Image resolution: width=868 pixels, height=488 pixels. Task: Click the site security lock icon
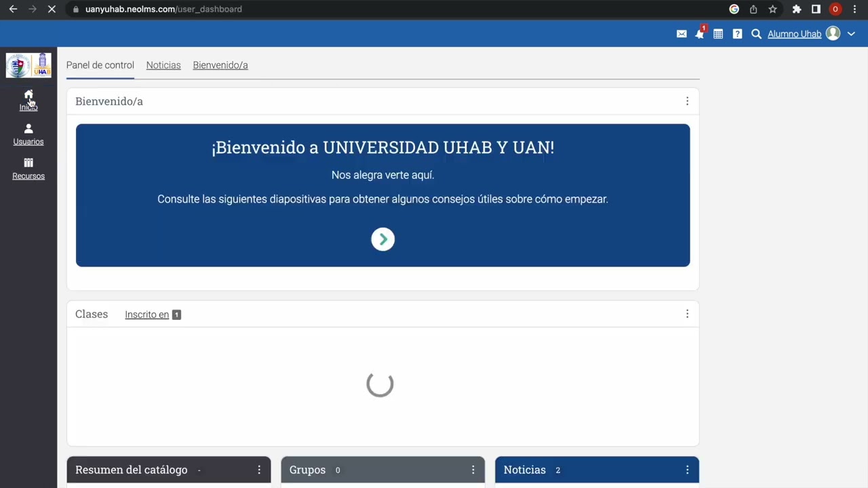point(76,9)
